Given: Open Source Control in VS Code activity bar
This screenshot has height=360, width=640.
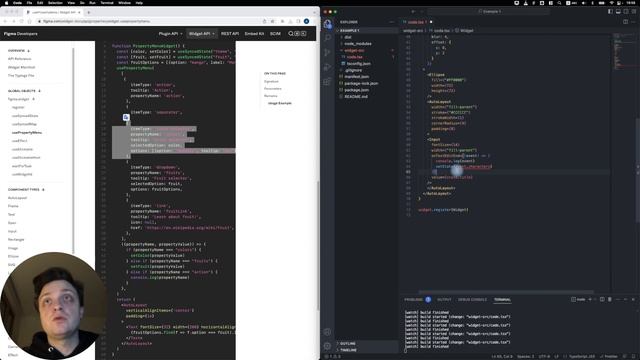Looking at the screenshot, I should point(327,52).
